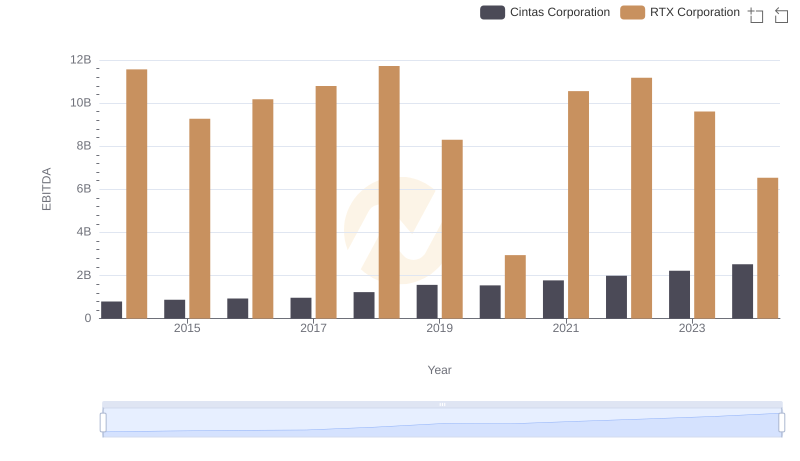Click the RTX Corporation bar for 2018
The height and width of the screenshot is (461, 800).
(389, 192)
